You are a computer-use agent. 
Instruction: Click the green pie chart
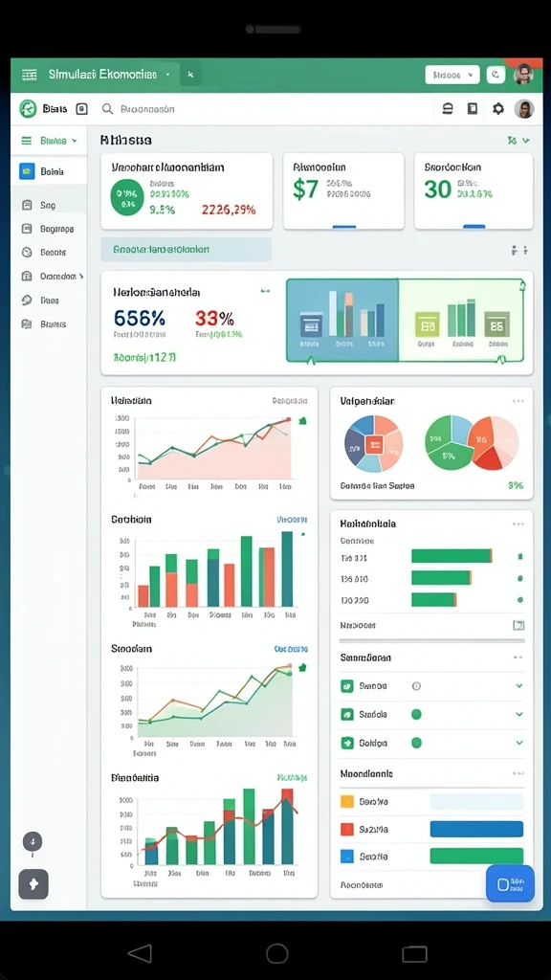[449, 444]
